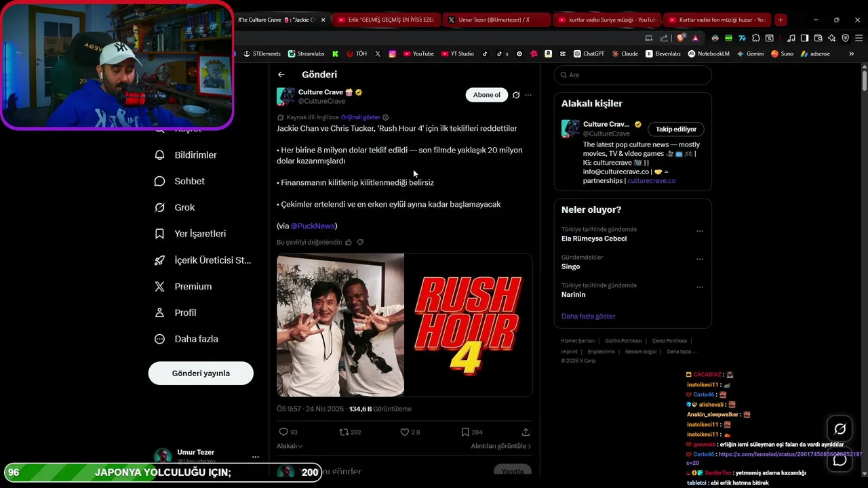Open the Streamlabs bookmark
The image size is (868, 488).
pyautogui.click(x=306, y=54)
